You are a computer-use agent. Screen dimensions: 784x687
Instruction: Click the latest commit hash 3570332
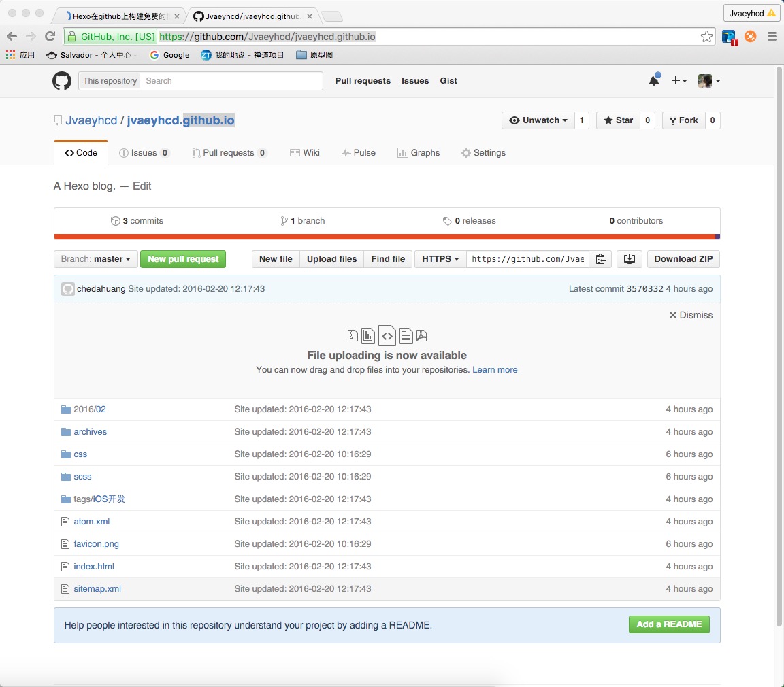point(645,289)
